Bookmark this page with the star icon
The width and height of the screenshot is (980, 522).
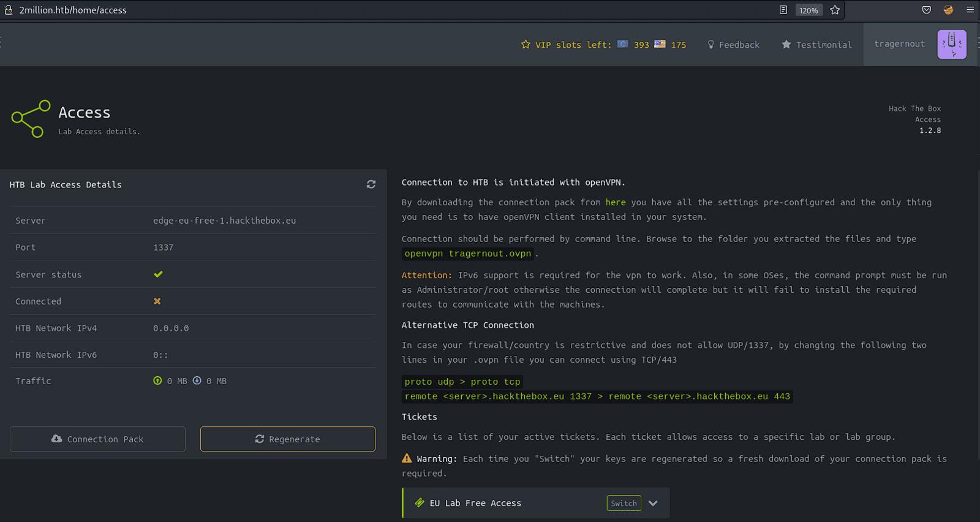pos(834,10)
